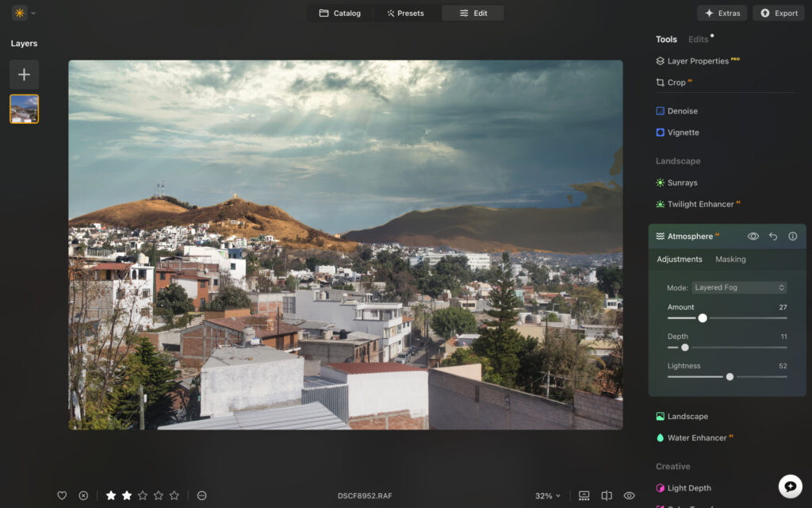Image resolution: width=812 pixels, height=508 pixels.
Task: Open Layer Properties
Action: coord(696,60)
